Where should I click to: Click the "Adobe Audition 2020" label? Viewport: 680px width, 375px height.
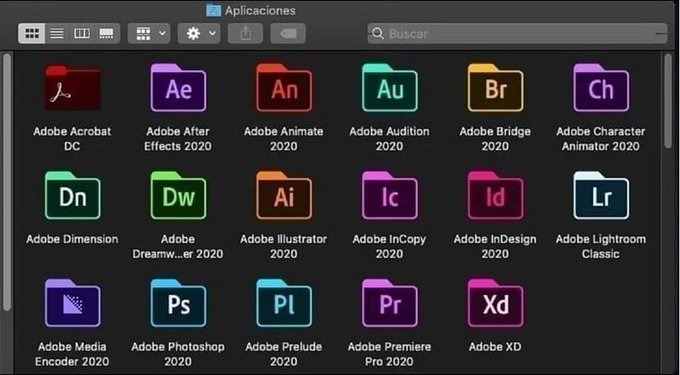click(x=390, y=138)
